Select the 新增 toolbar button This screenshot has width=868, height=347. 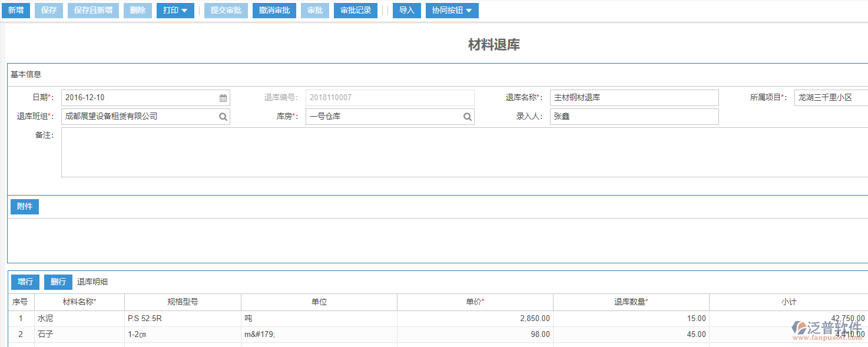click(15, 10)
